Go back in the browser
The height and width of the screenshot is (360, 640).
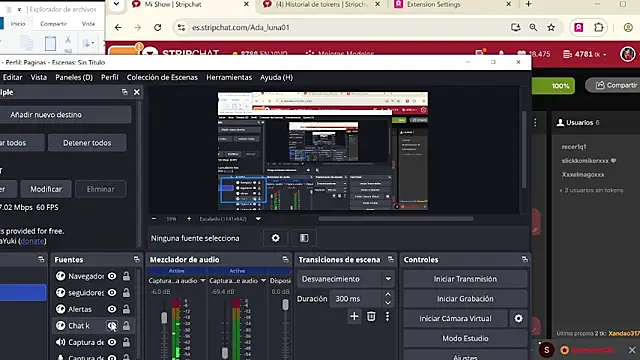[118, 27]
